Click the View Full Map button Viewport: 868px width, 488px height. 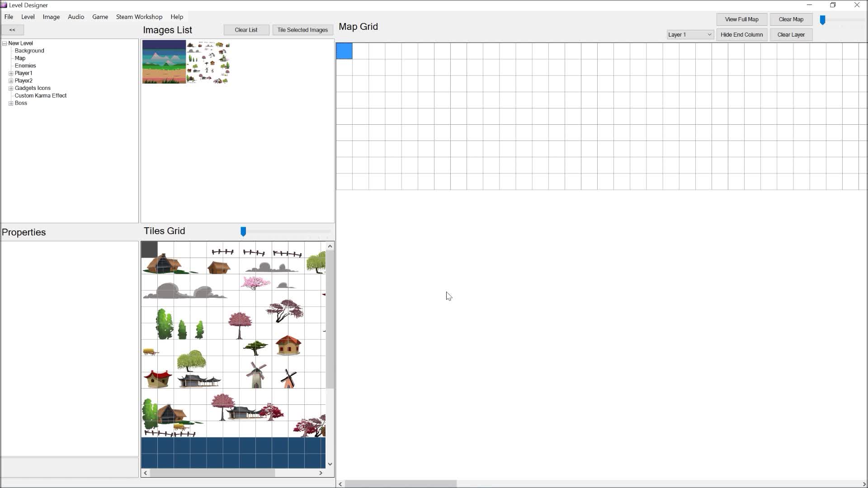741,19
